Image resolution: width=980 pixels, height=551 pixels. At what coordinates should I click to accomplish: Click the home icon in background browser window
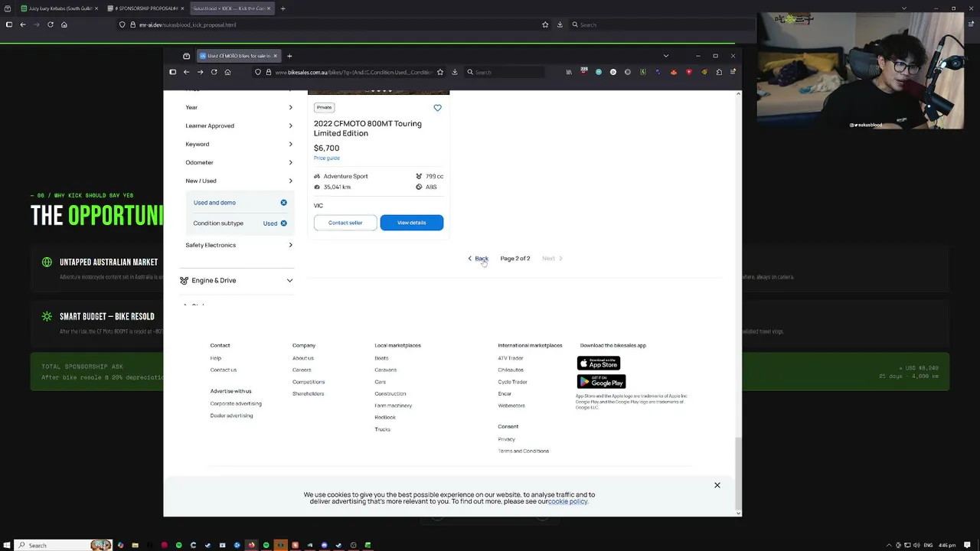(64, 24)
